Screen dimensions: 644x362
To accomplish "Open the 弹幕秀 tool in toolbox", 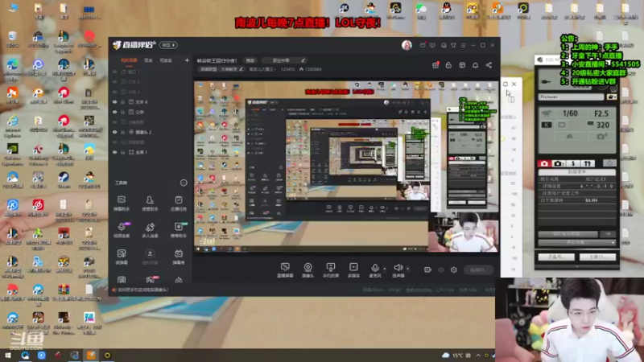I will click(178, 257).
